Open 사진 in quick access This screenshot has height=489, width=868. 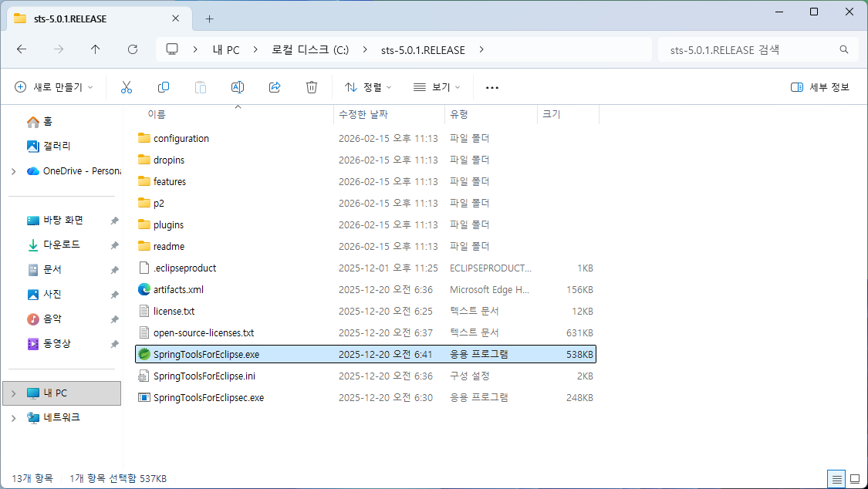click(44, 295)
